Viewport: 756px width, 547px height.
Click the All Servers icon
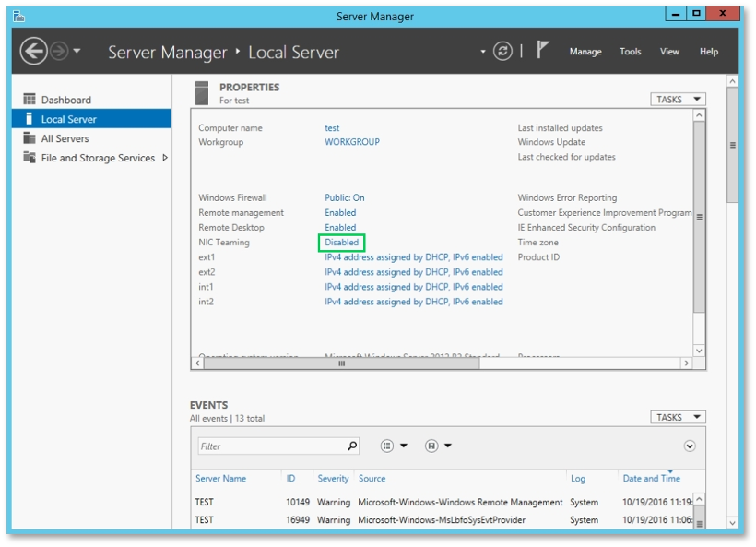click(x=30, y=138)
